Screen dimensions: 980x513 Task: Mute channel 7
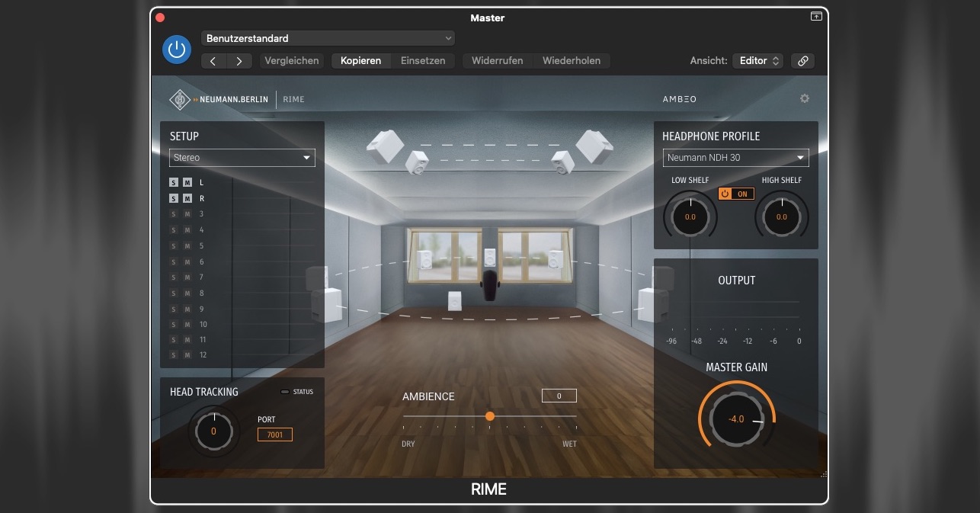tap(187, 277)
